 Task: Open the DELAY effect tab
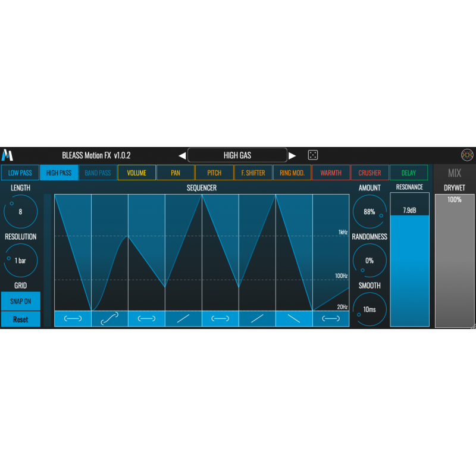click(x=409, y=173)
